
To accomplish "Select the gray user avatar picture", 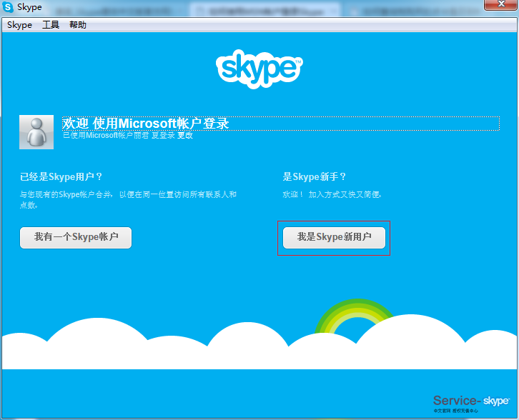I will coord(36,131).
